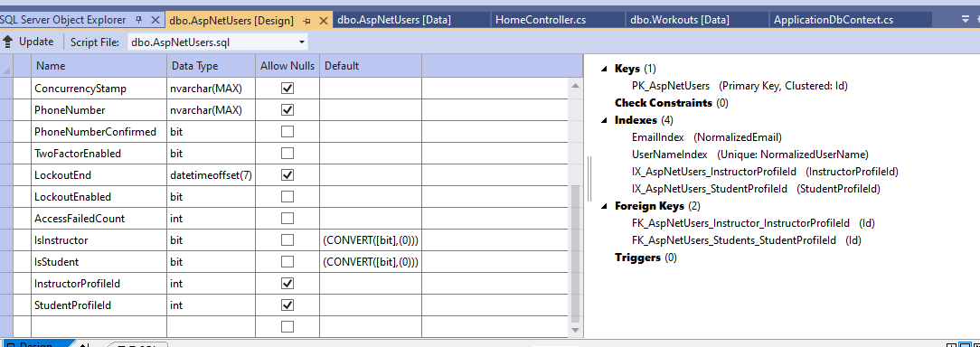980x347 pixels.
Task: Select the PhoneNumberConfirmed name cell
Action: pyautogui.click(x=99, y=132)
